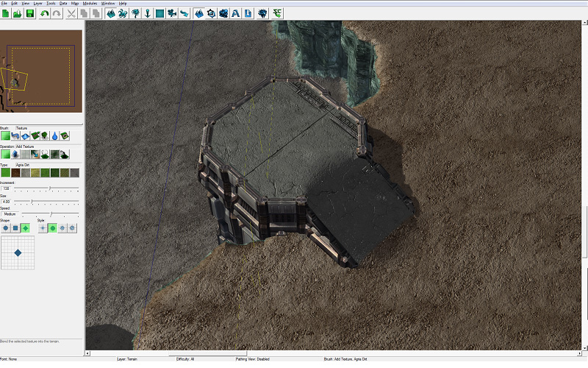Select the Texture brush icon
The image size is (588, 368).
(x=6, y=136)
